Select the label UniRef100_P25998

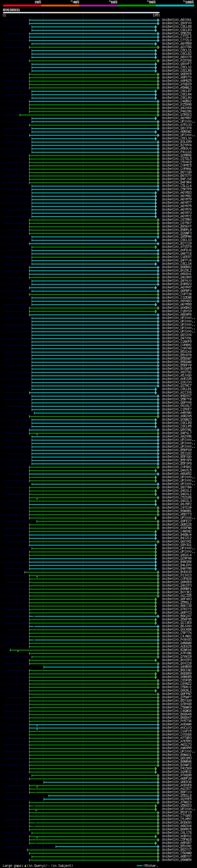[x=176, y=104]
